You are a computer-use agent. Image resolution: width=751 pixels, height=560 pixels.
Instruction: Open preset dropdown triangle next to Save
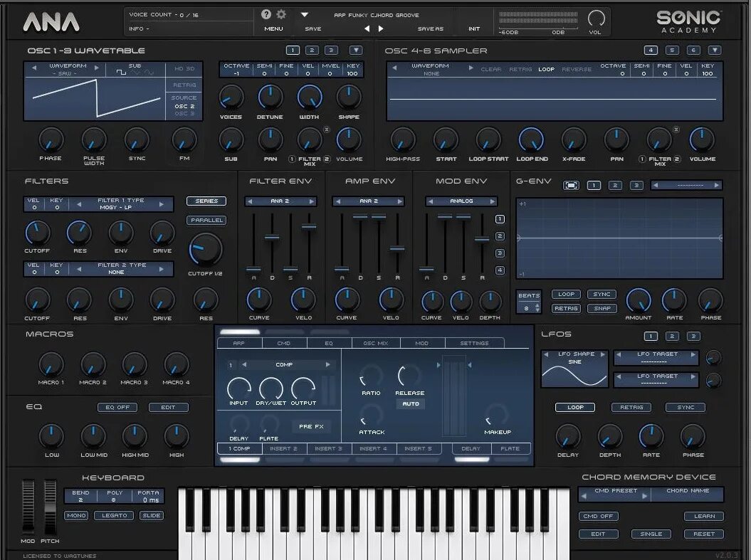304,15
